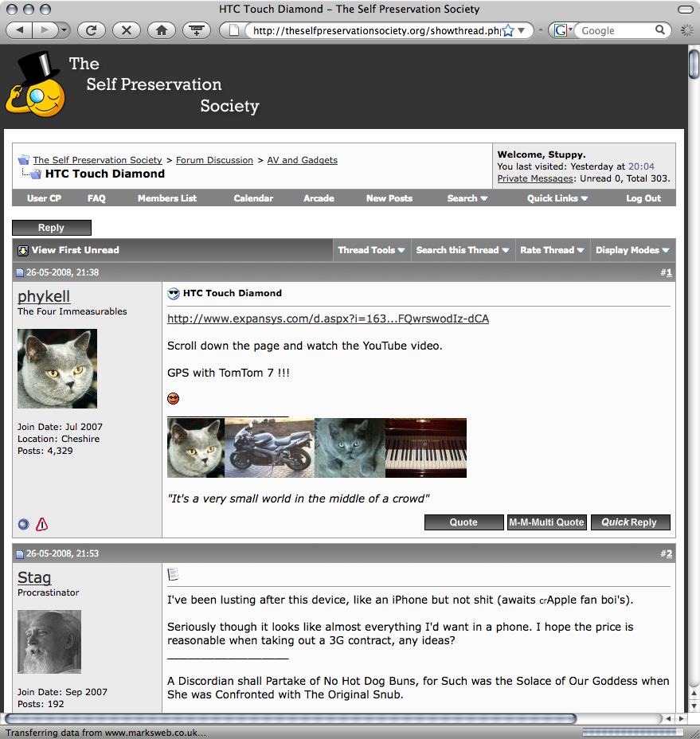Open the post #1 permalink
The image size is (700, 739).
pos(668,272)
